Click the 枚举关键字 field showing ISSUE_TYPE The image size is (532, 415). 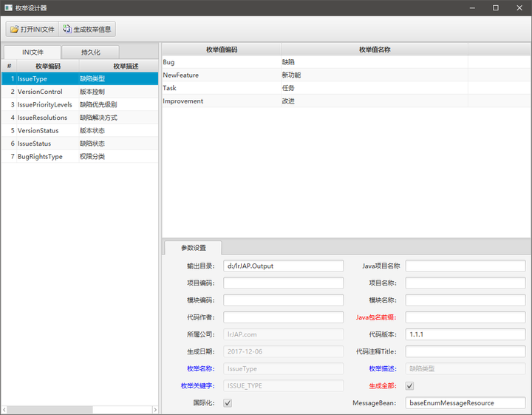coord(283,386)
